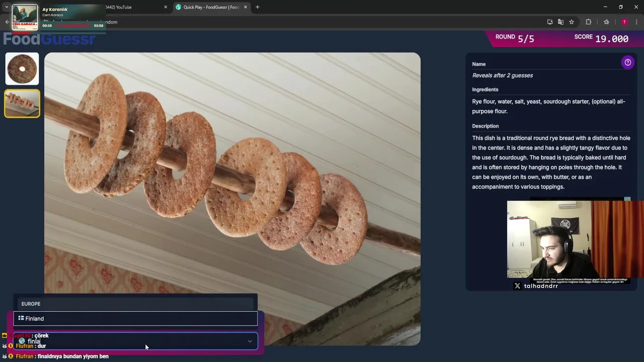Click the 'Ay Karanlık' song title
This screenshot has width=644, height=362.
point(55,10)
